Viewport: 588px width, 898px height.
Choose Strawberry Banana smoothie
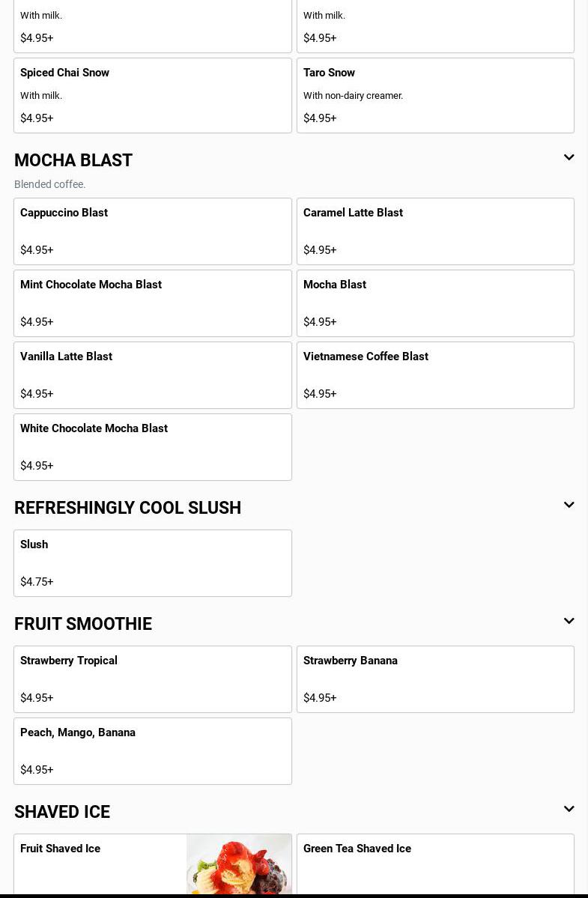coord(435,679)
